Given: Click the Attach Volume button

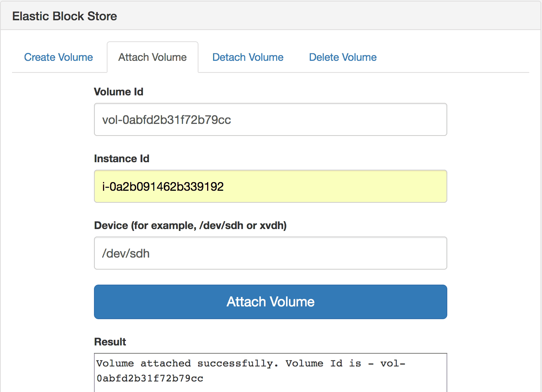Looking at the screenshot, I should [x=270, y=302].
